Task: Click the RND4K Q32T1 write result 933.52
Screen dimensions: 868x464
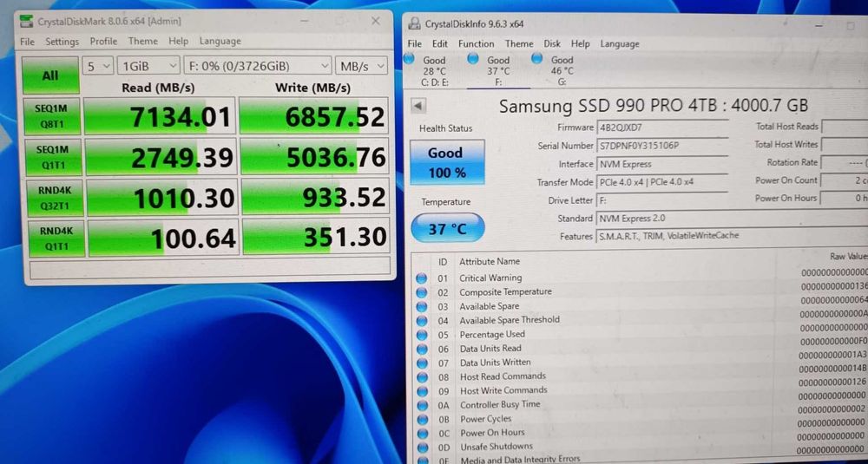Action: point(315,198)
